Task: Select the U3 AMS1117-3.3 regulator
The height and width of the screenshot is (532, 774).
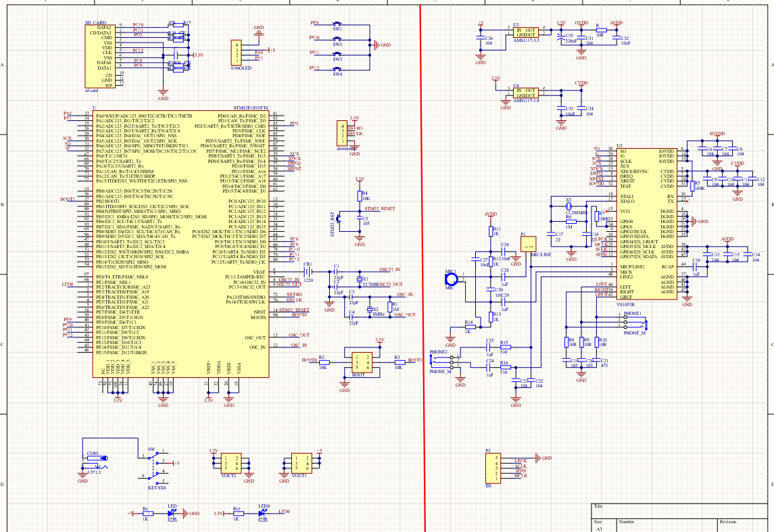Action: click(x=525, y=32)
